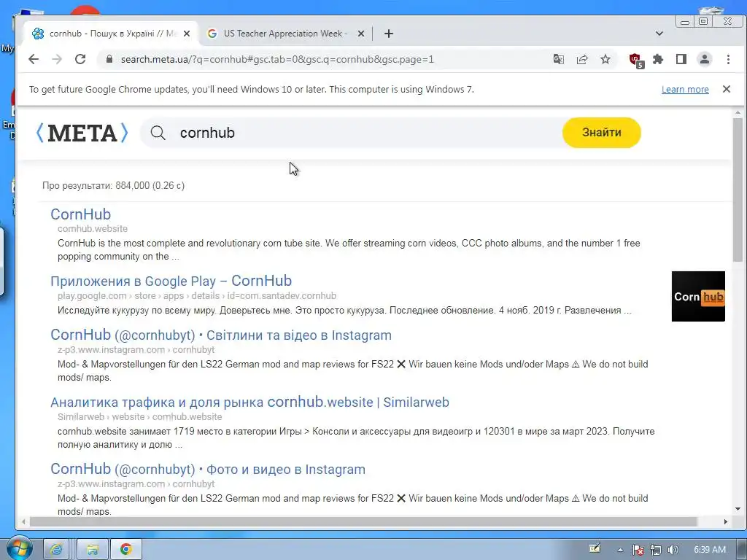The image size is (747, 560).
Task: Click the padlock site info icon
Action: (109, 59)
